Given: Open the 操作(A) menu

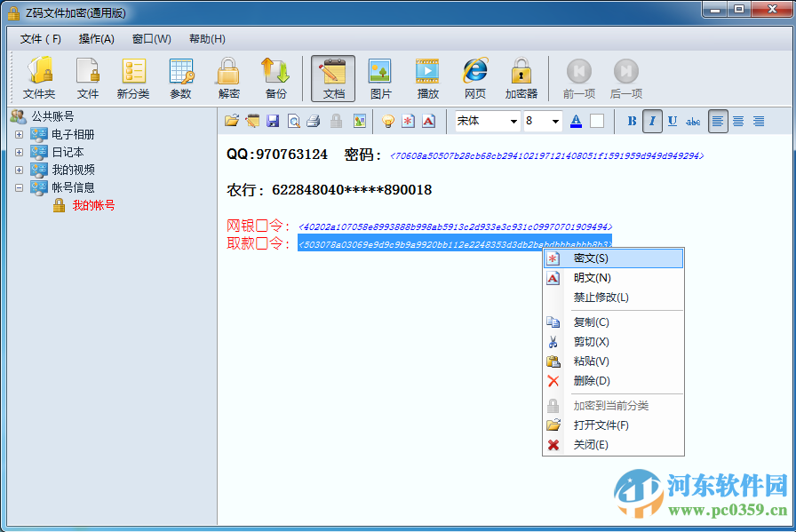Looking at the screenshot, I should (98, 39).
